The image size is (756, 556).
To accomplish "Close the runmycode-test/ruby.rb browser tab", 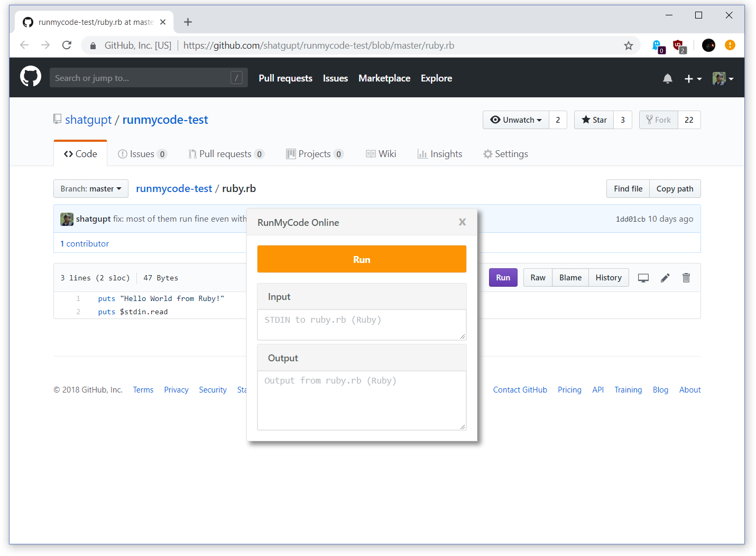I will [163, 22].
